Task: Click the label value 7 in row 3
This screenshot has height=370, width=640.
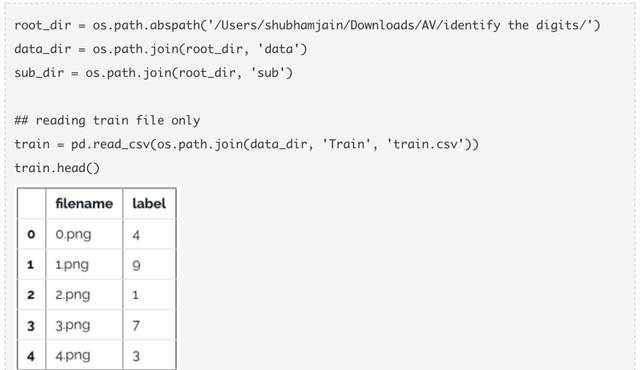Action: tap(149, 326)
